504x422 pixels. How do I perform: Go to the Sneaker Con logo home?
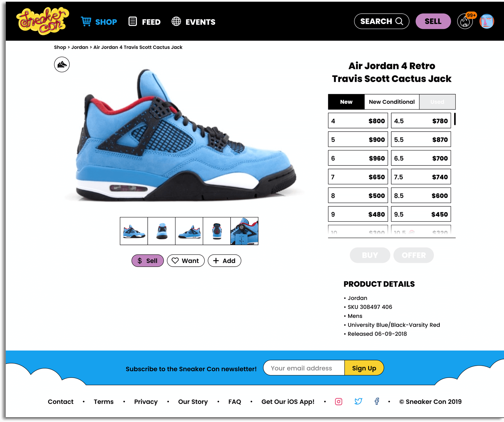click(43, 21)
